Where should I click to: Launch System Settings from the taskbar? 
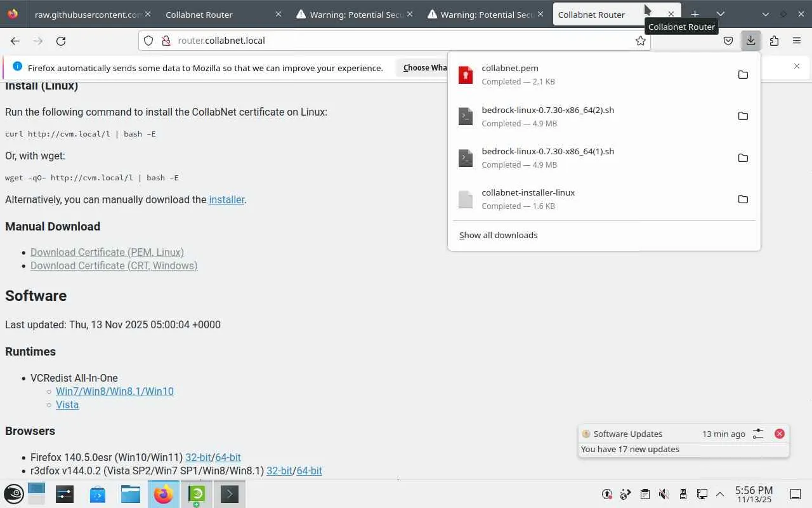(x=65, y=494)
